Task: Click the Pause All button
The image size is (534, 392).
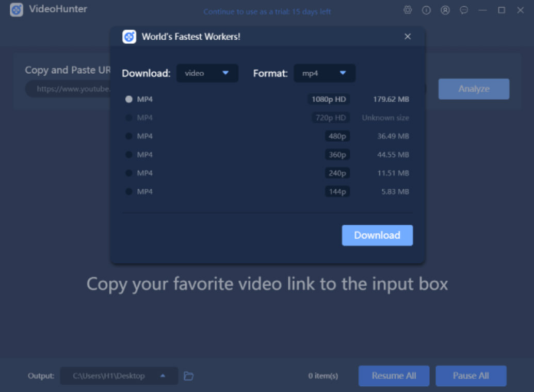Action: click(x=471, y=375)
